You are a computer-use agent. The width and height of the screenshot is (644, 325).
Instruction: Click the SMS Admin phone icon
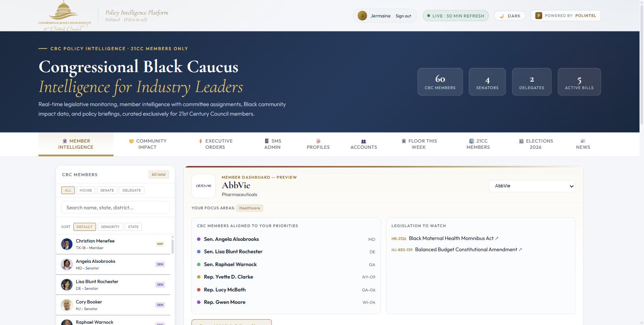[x=267, y=141]
